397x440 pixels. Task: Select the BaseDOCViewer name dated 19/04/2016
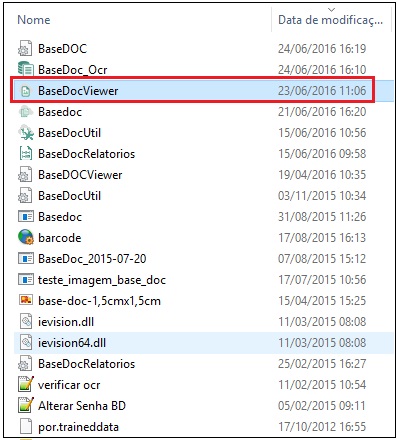80,175
